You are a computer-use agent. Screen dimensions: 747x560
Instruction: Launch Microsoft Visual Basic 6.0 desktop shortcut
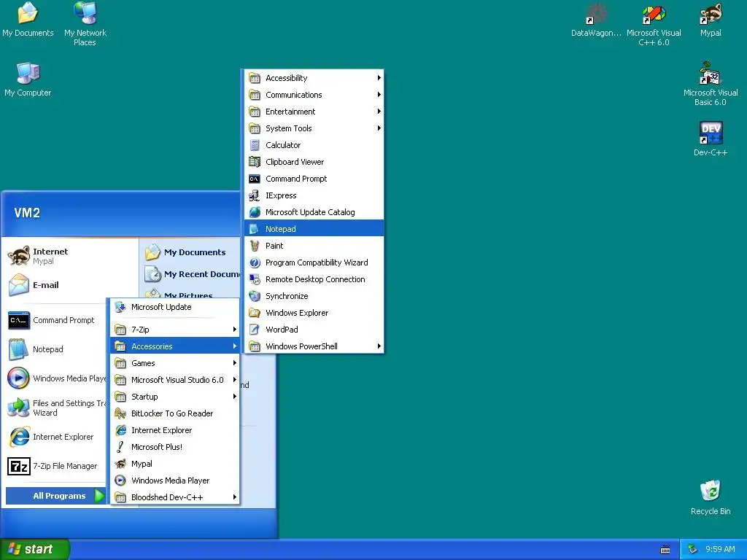[x=711, y=84]
